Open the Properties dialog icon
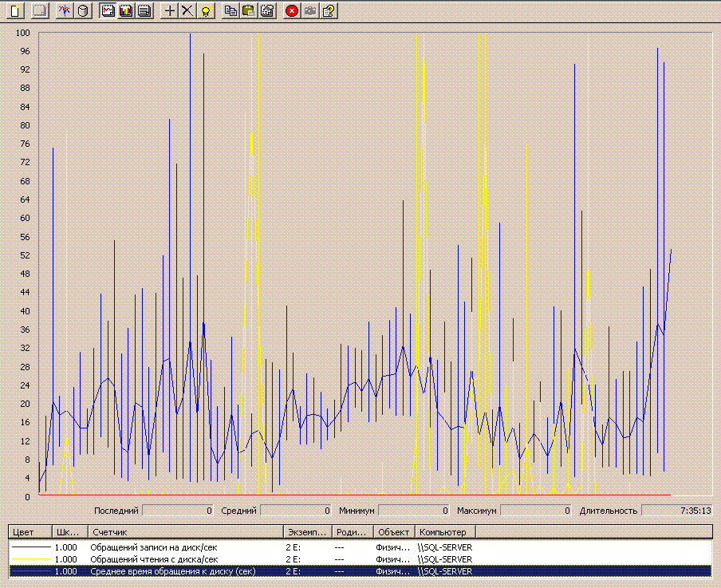The image size is (721, 588). click(x=266, y=10)
